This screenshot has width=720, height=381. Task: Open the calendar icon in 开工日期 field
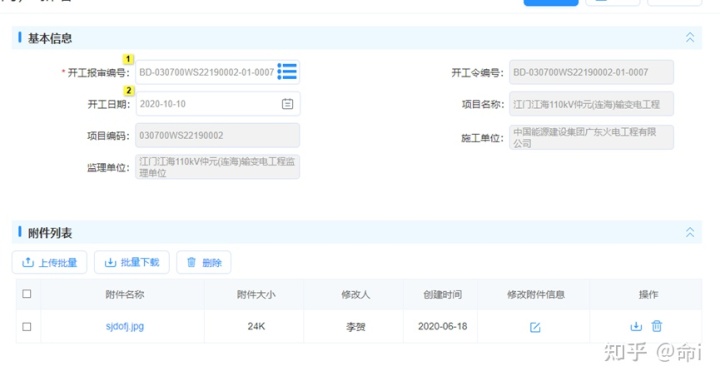click(287, 104)
